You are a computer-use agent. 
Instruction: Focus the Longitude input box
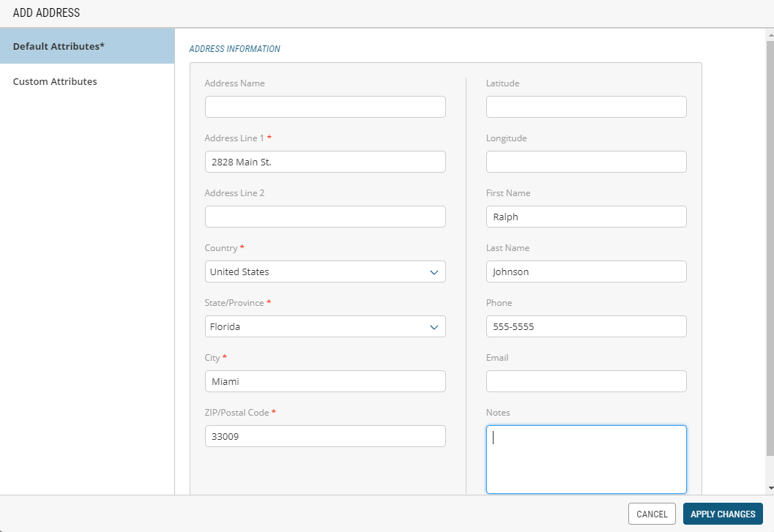click(586, 162)
